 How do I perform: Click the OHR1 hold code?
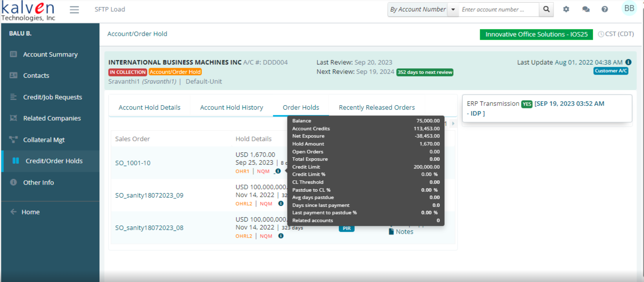242,171
